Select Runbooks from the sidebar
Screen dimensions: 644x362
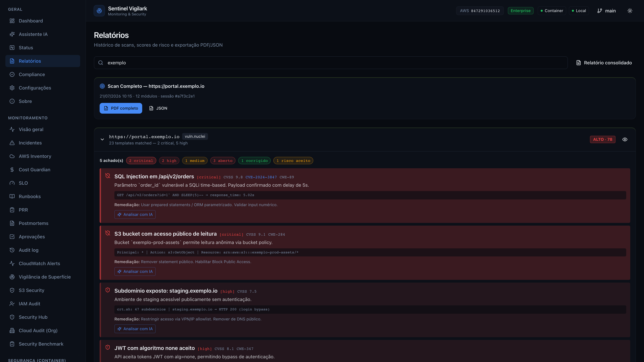[43, 196]
